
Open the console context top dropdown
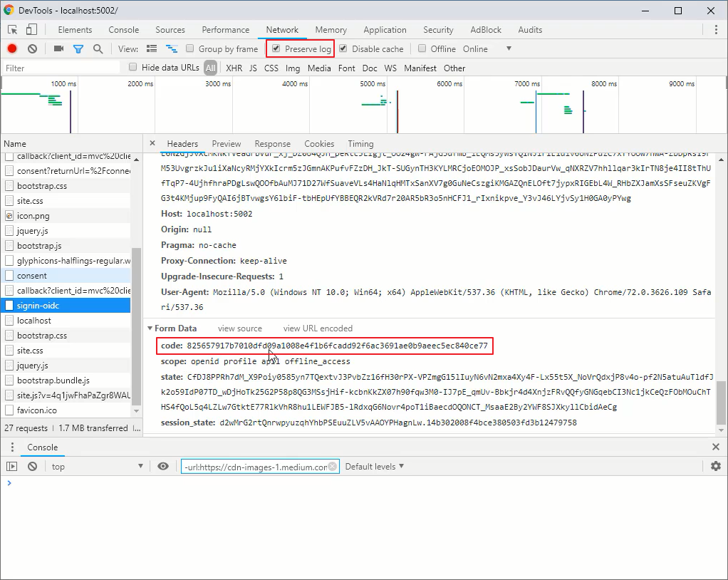click(97, 466)
